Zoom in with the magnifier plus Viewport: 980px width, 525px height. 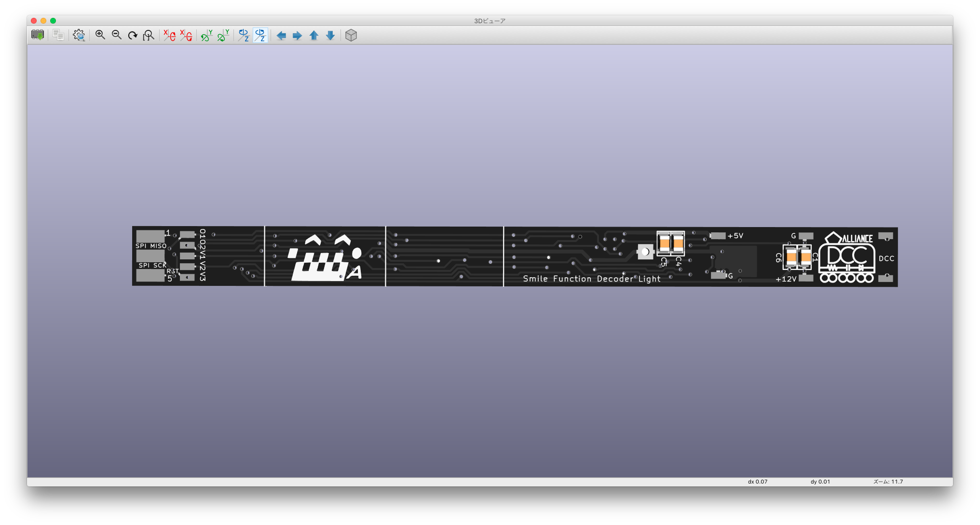100,35
